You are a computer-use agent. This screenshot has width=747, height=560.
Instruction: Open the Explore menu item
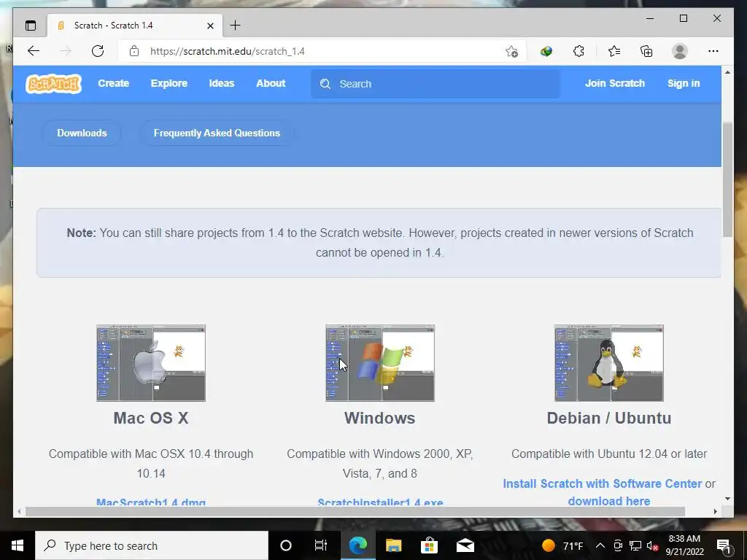click(169, 83)
